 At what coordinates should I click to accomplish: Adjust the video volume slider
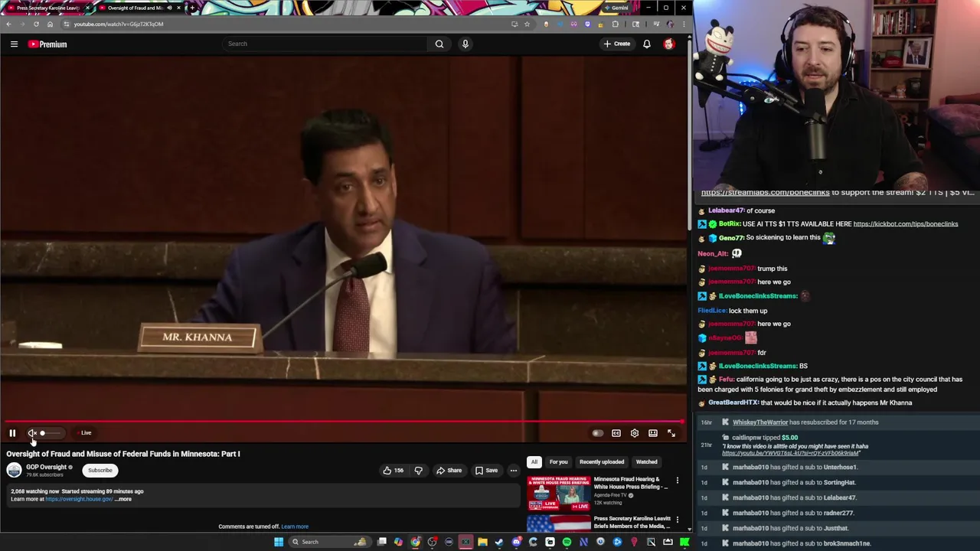click(52, 433)
